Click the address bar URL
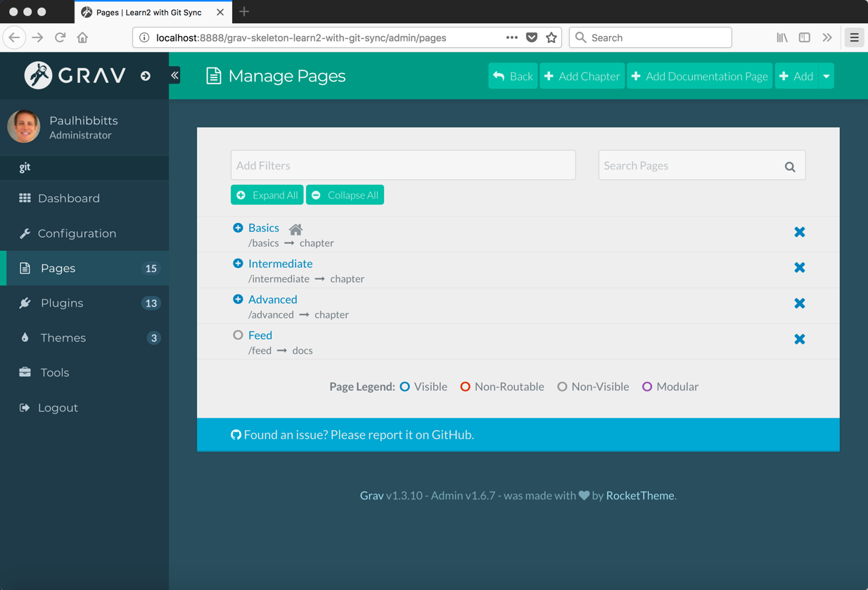Image resolution: width=868 pixels, height=590 pixels. [x=301, y=38]
